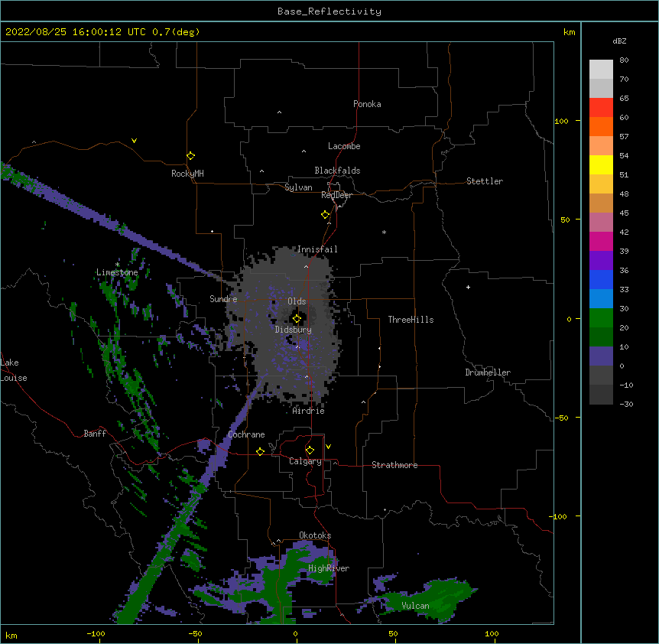Click the 50 tick on bottom axis

pyautogui.click(x=393, y=634)
